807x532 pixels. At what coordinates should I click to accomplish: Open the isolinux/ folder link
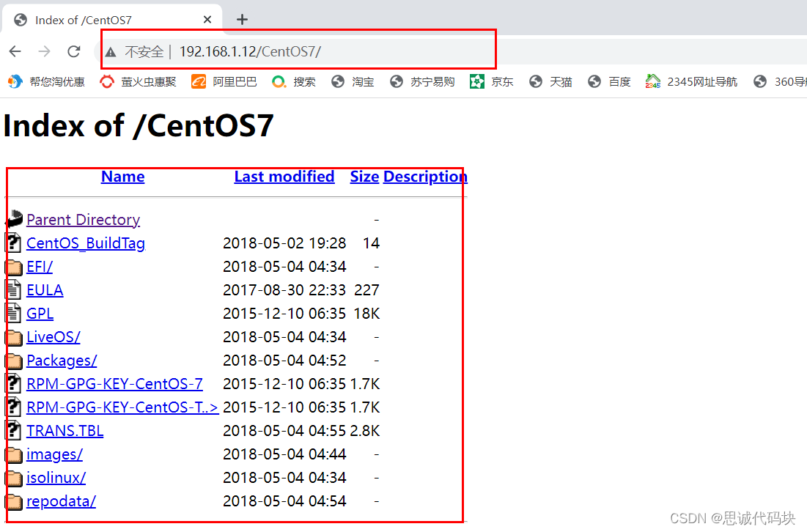pyautogui.click(x=56, y=478)
